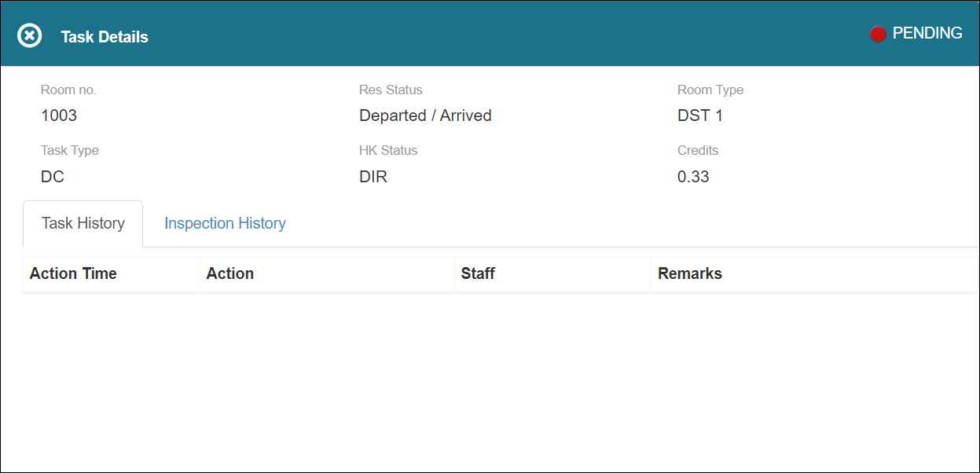Image resolution: width=980 pixels, height=473 pixels.
Task: Select the red status indicator icon
Action: (x=878, y=33)
